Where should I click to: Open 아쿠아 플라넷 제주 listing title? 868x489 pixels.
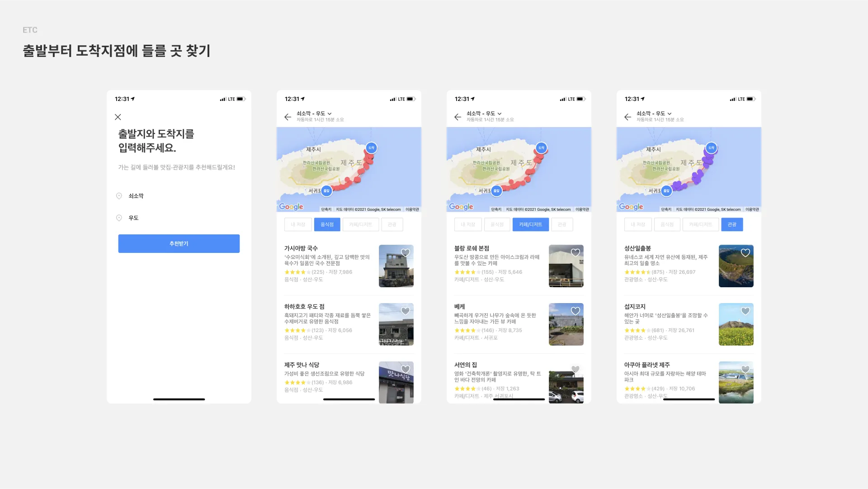point(647,365)
